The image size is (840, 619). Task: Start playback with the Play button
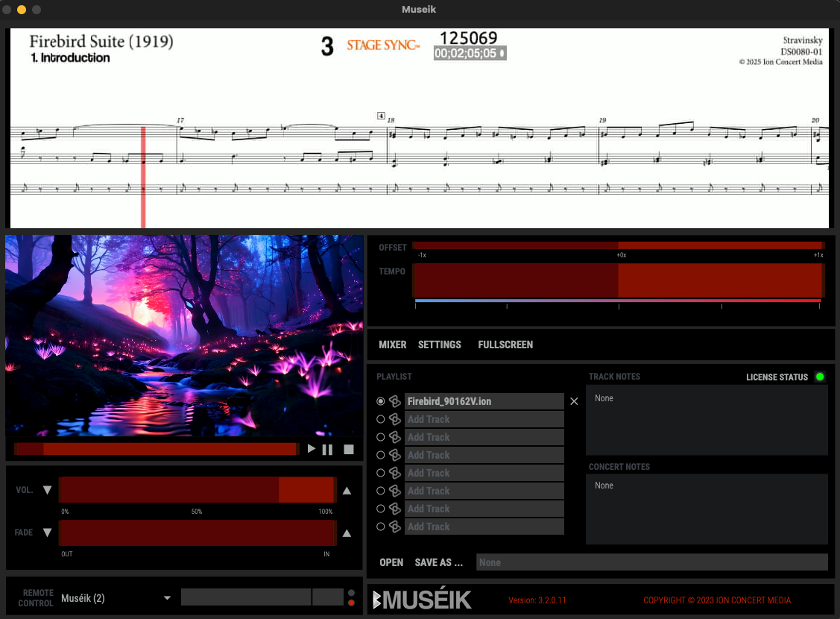tap(312, 449)
